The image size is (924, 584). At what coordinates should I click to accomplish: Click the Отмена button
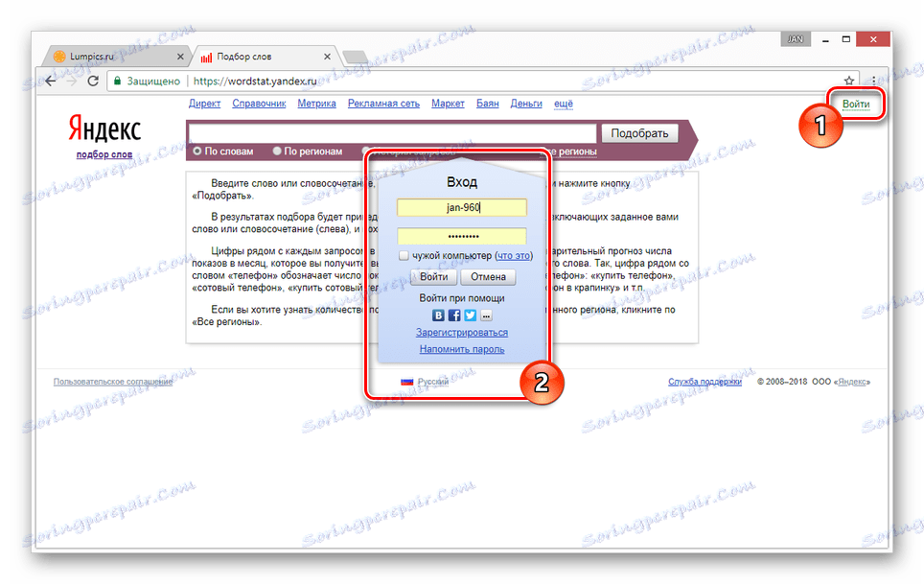pos(488,277)
